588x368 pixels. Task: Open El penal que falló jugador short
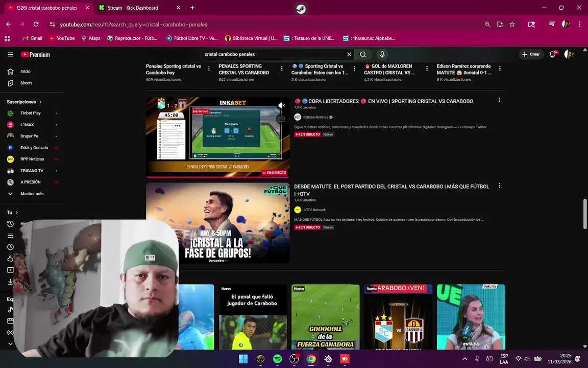click(253, 317)
